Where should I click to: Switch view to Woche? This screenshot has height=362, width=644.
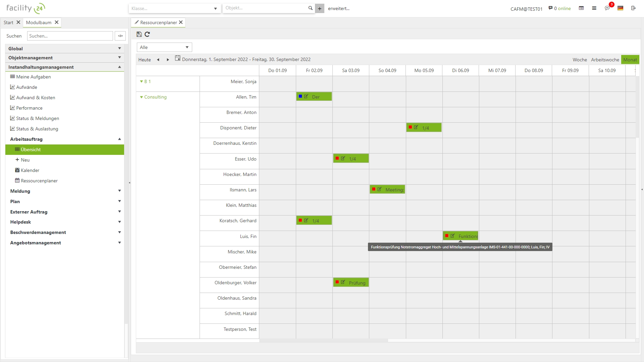click(580, 60)
